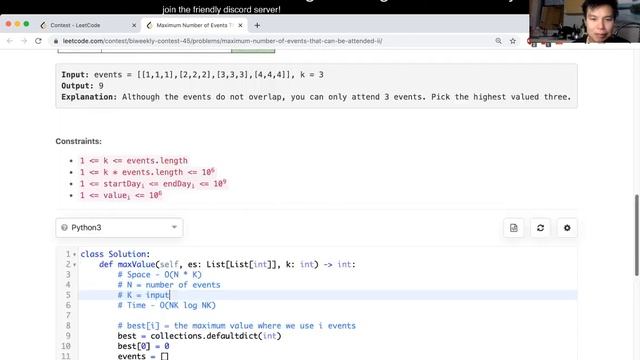Click the 'Input: events =' example line
The height and width of the screenshot is (360, 640).
192,75
